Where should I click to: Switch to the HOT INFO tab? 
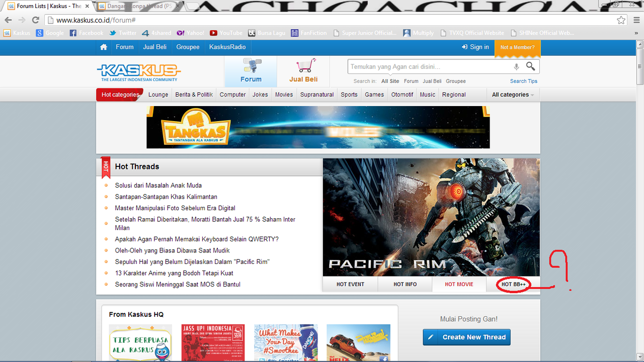pyautogui.click(x=405, y=284)
